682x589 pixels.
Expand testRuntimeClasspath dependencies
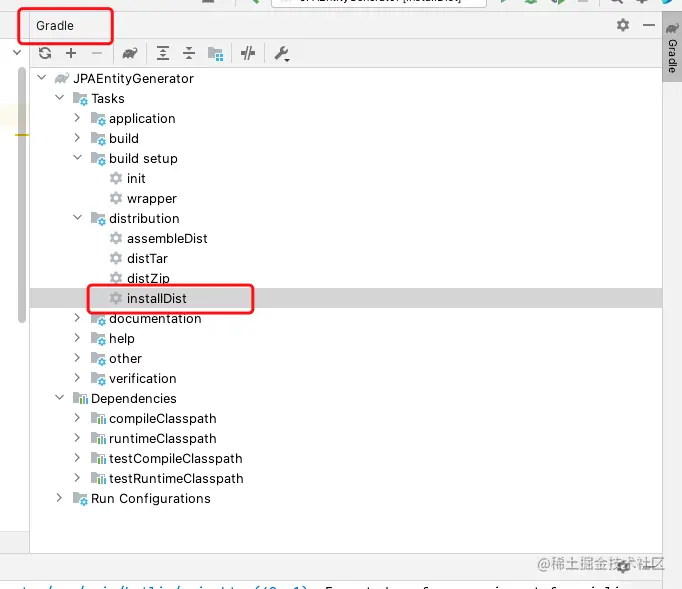pos(77,478)
